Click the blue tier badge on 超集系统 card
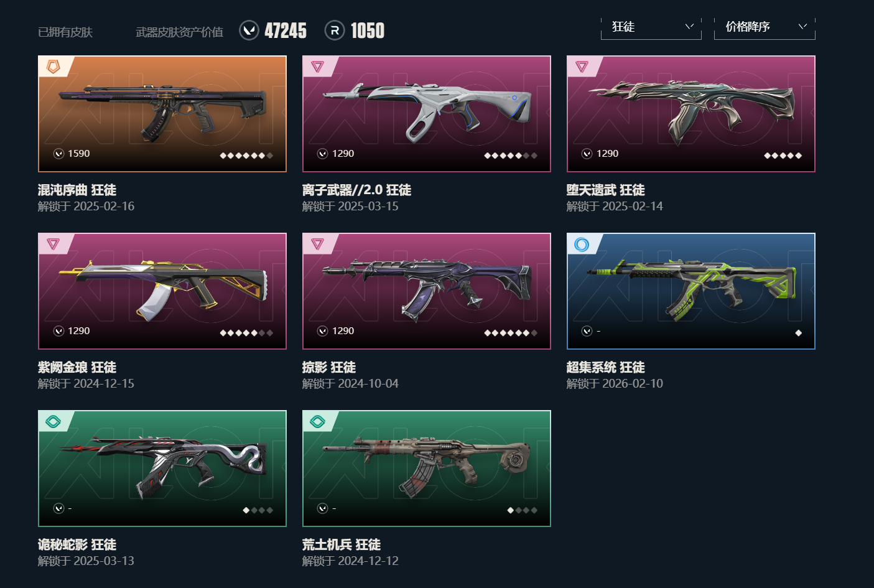This screenshot has width=874, height=588. coord(582,244)
